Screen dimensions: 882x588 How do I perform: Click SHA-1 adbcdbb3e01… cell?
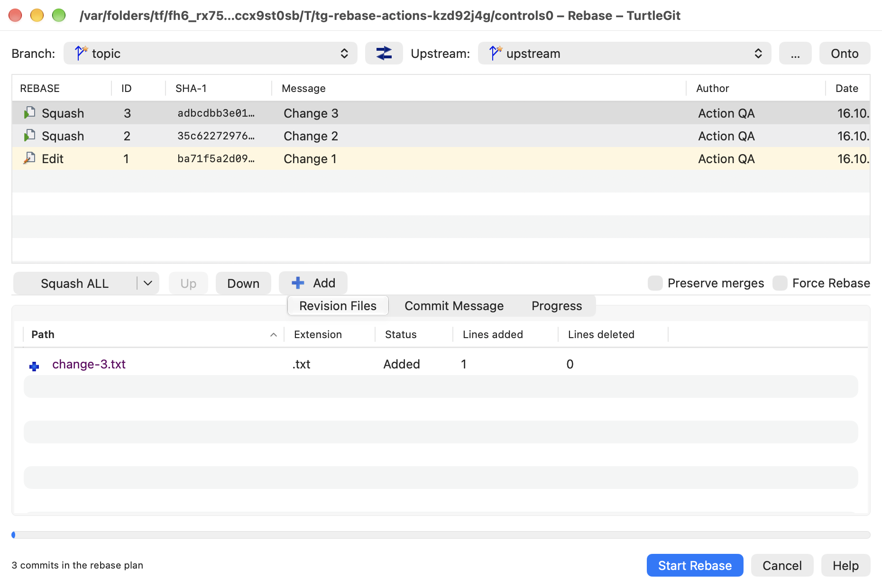(216, 113)
